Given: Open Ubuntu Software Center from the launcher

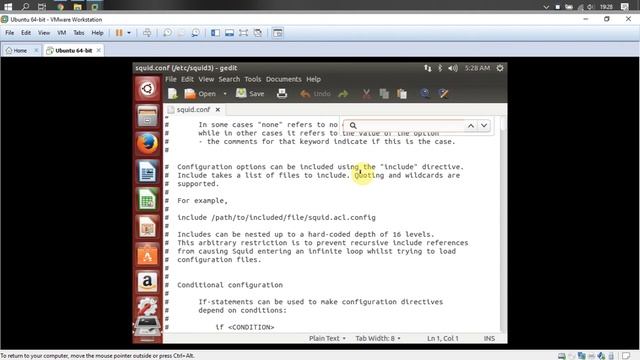Looking at the screenshot, I should (147, 255).
